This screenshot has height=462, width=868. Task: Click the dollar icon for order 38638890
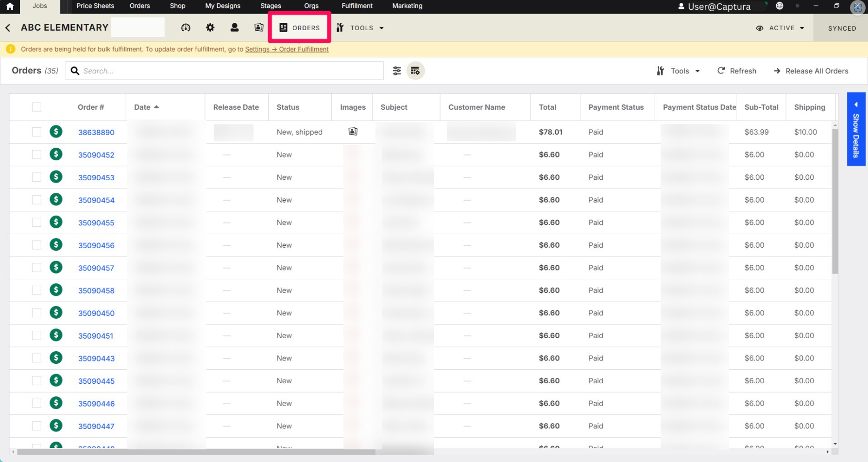point(56,132)
